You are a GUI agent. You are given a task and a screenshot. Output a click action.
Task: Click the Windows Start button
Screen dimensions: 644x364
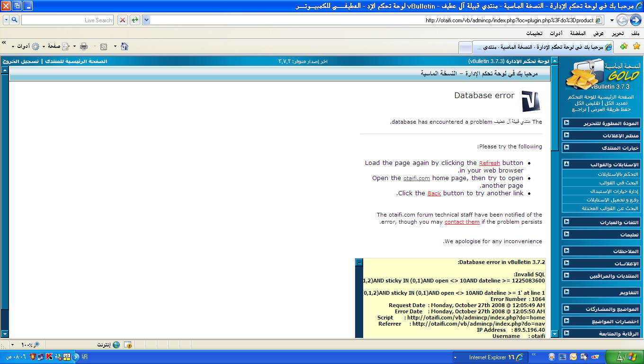tap(624, 357)
